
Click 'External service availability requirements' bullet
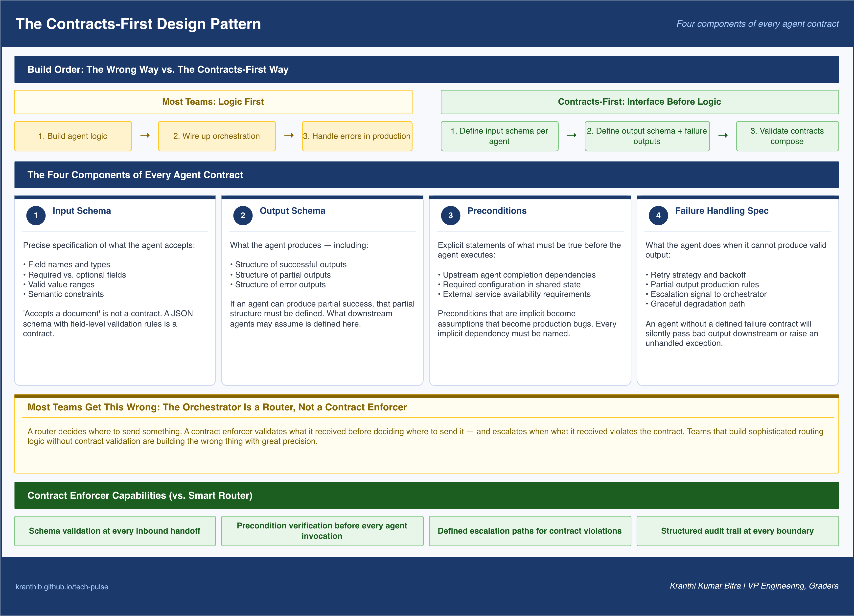point(514,294)
